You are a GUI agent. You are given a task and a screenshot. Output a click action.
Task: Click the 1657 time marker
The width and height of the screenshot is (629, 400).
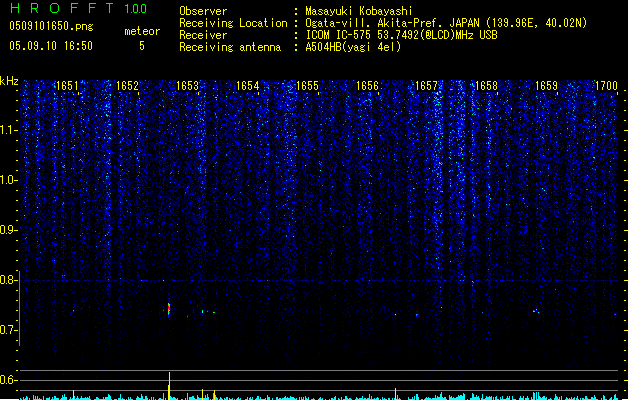[426, 86]
